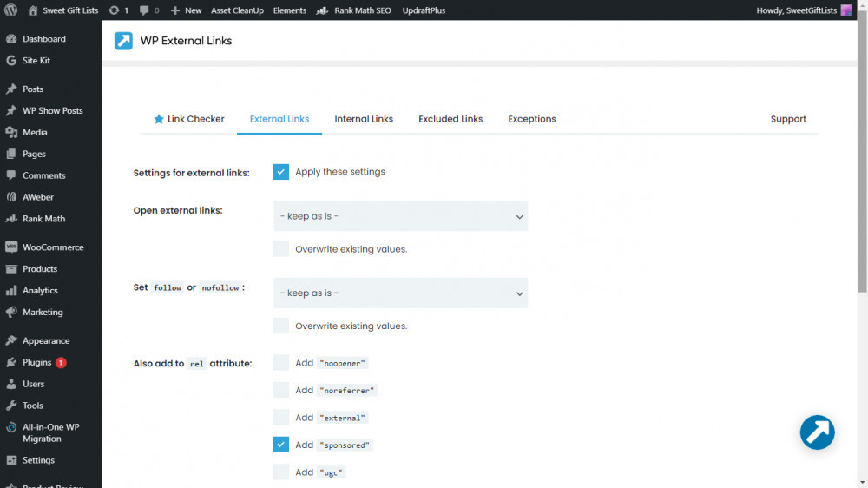This screenshot has width=868, height=488.
Task: Click the WordPress logo icon in admin bar
Action: (10, 10)
